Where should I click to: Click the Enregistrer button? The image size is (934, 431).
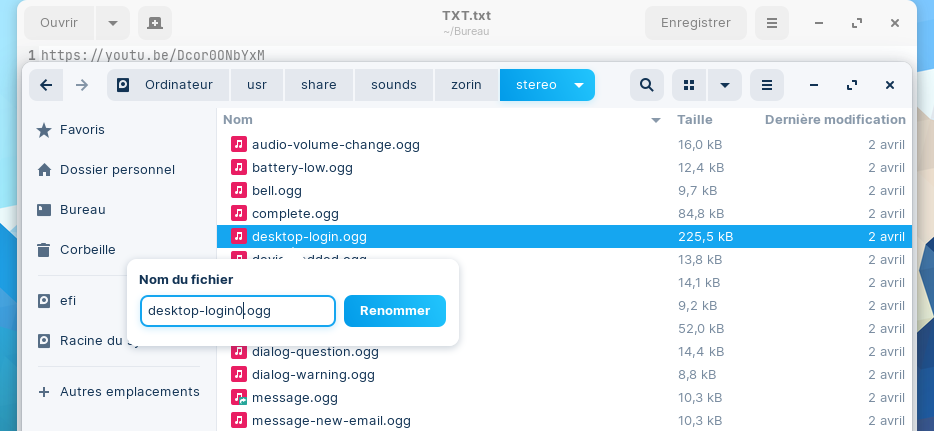696,22
